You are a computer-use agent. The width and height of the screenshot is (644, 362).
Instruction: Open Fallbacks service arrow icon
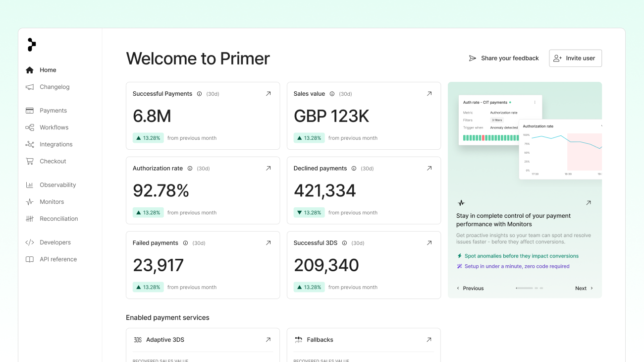[429, 340]
